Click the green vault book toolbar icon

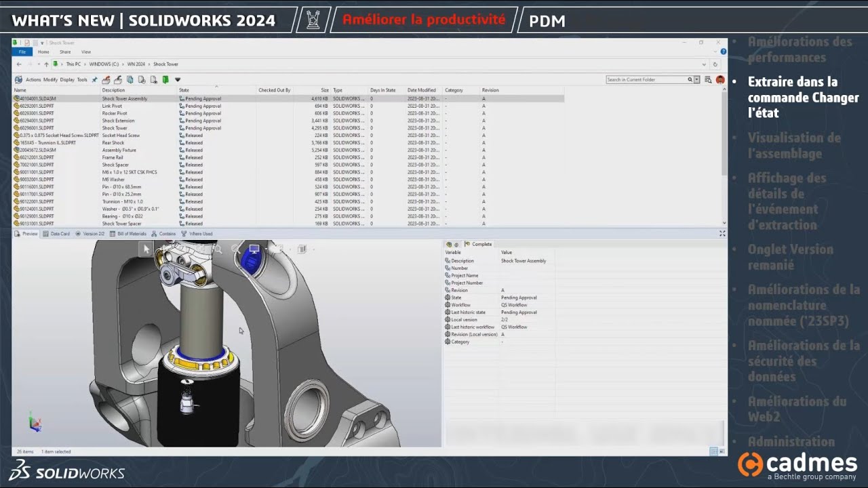click(165, 79)
